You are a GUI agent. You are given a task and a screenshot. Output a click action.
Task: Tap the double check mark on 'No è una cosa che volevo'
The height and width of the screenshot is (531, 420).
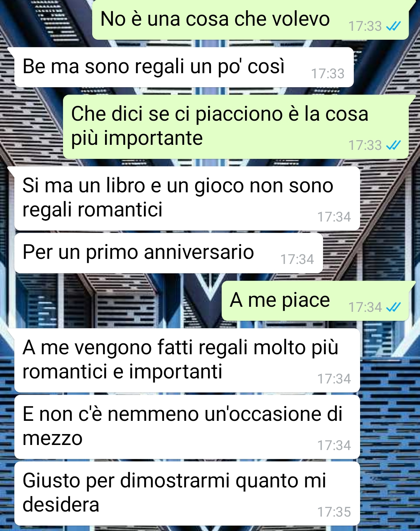[x=393, y=26]
